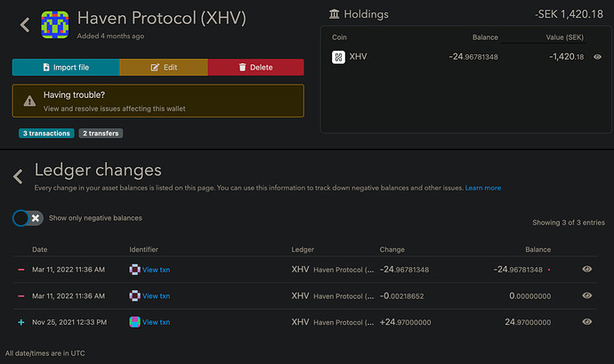Click the XHV coin icon in Holdings
Screen dimensions: 614x364
pos(338,57)
